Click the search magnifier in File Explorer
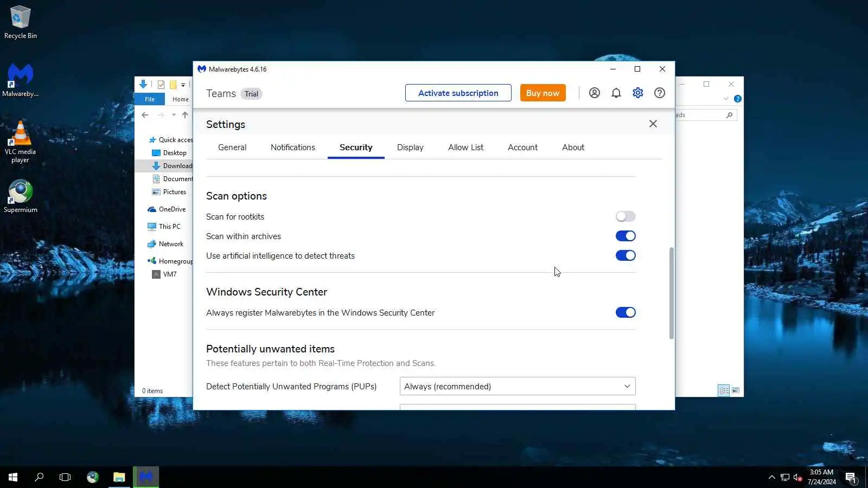Image resolution: width=868 pixels, height=488 pixels. click(x=729, y=115)
